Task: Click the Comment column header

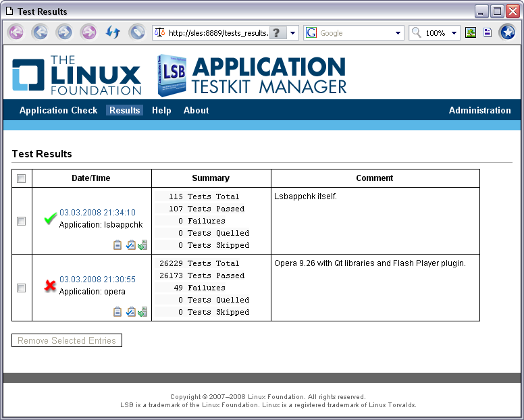Action: (375, 178)
